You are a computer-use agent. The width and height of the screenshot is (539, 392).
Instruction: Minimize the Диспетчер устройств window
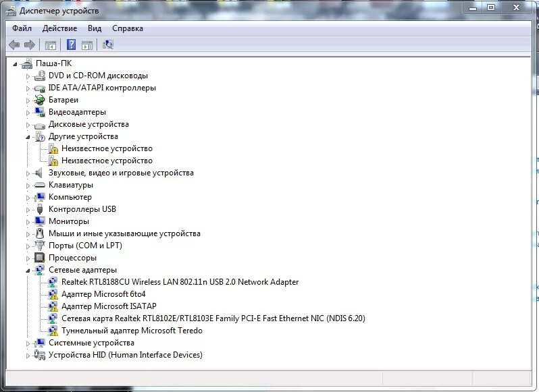pyautogui.click(x=473, y=7)
